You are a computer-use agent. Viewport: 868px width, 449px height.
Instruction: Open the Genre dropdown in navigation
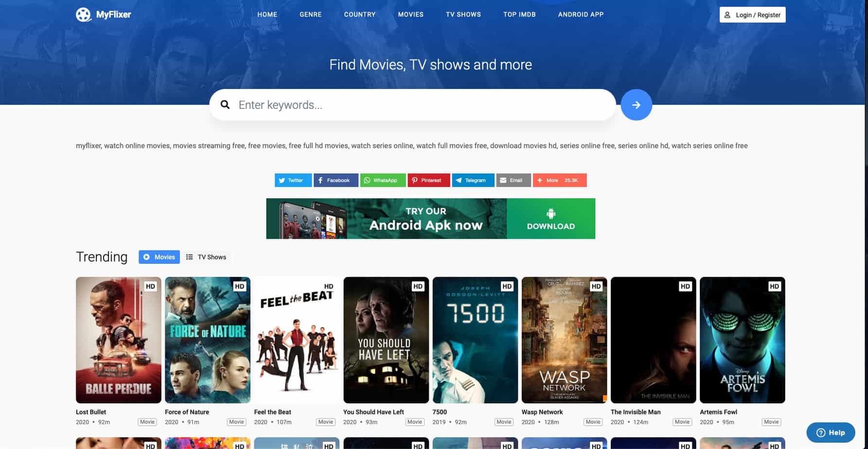tap(310, 15)
